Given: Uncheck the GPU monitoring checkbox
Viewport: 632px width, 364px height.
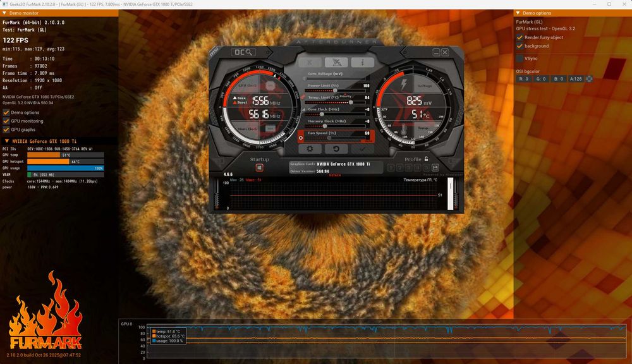Looking at the screenshot, I should [6, 121].
